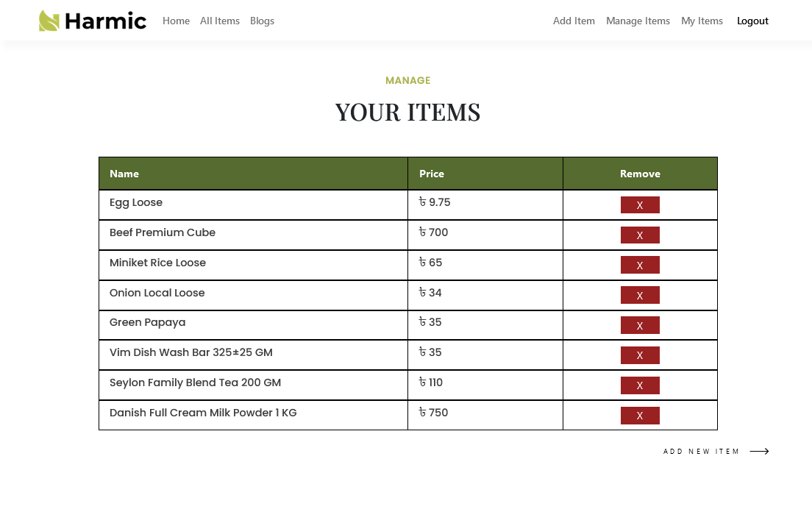Open the My Items page
The height and width of the screenshot is (523, 812).
(x=702, y=21)
